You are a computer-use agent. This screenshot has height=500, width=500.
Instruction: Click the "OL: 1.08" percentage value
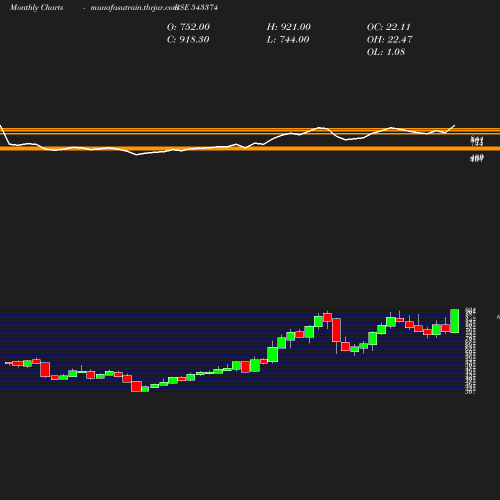(386, 52)
